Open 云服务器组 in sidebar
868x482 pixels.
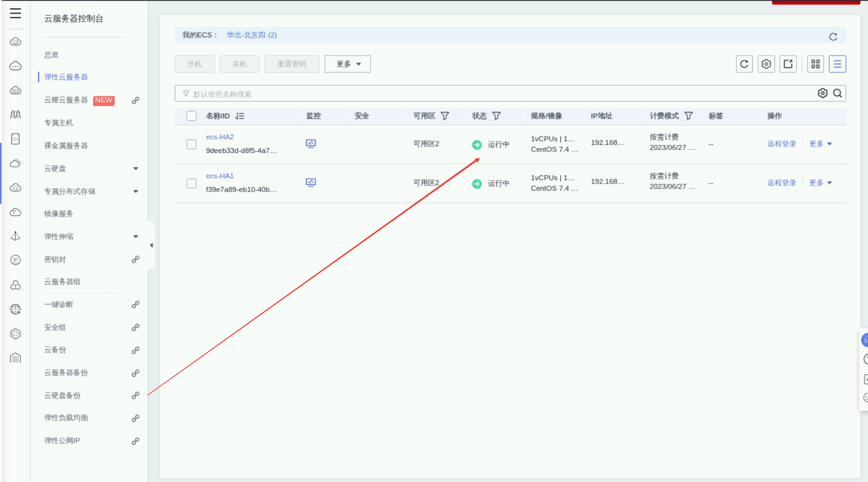pos(62,282)
